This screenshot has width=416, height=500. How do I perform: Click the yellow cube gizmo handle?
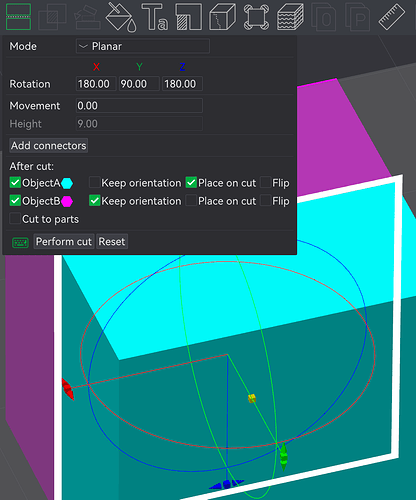252,398
